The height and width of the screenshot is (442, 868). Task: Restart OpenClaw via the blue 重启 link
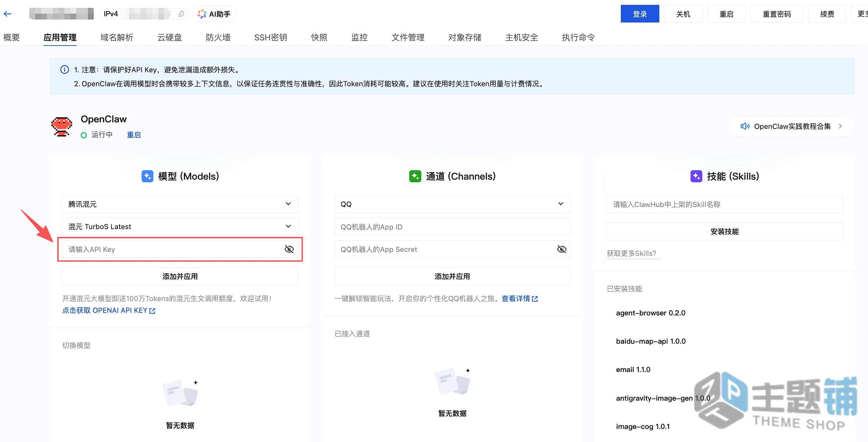[x=134, y=135]
